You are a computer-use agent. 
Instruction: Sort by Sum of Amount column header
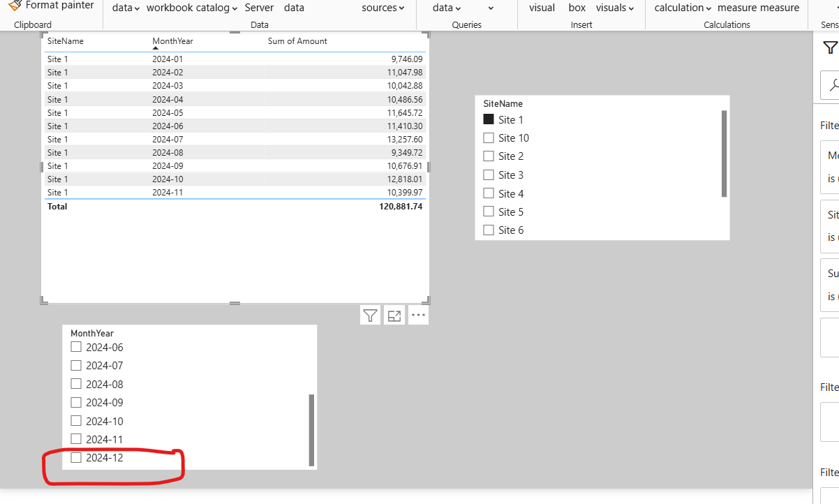[297, 41]
